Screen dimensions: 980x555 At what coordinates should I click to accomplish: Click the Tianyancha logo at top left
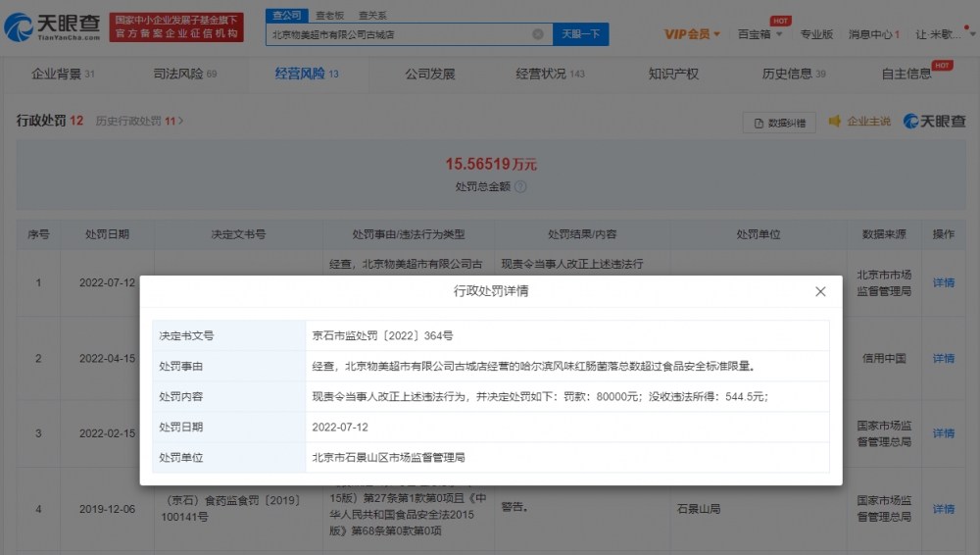(x=52, y=26)
